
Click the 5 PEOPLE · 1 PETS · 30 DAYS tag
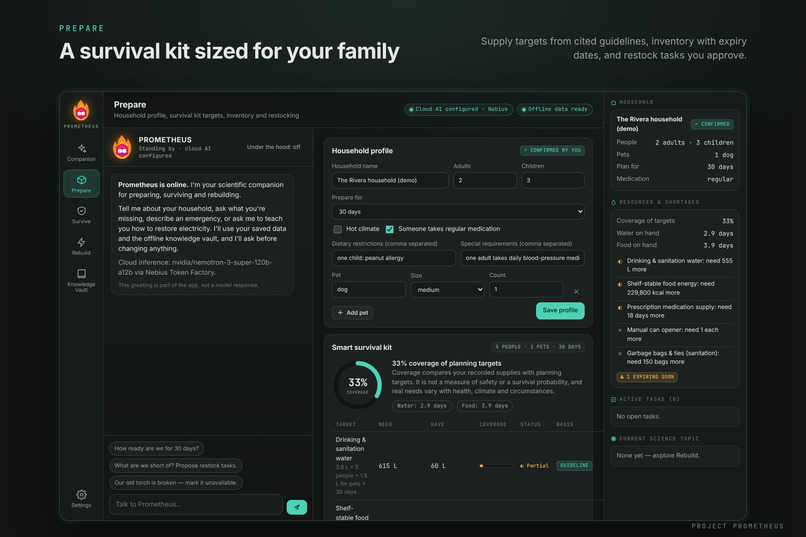[x=538, y=347]
